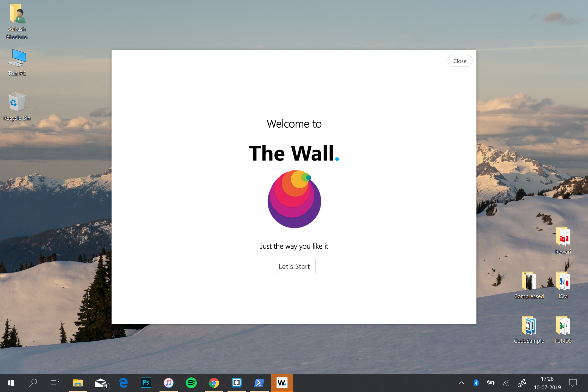The width and height of the screenshot is (588, 392).
Task: Open Spotify from the taskbar
Action: pyautogui.click(x=191, y=383)
